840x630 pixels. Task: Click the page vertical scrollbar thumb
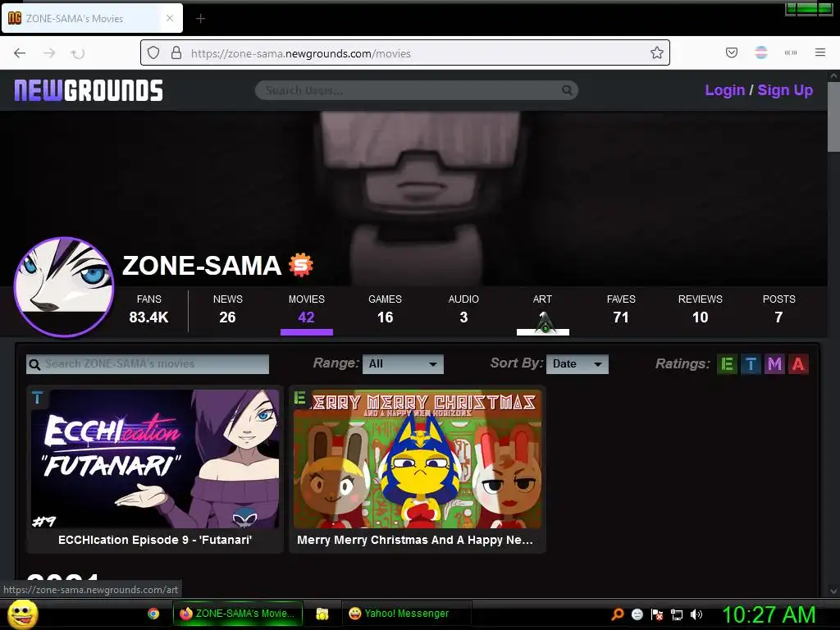(x=833, y=117)
